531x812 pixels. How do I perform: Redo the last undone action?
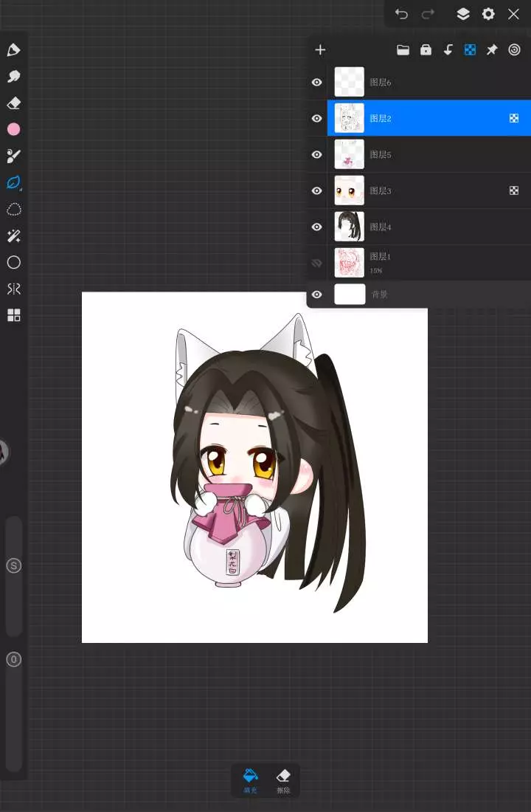(x=428, y=14)
